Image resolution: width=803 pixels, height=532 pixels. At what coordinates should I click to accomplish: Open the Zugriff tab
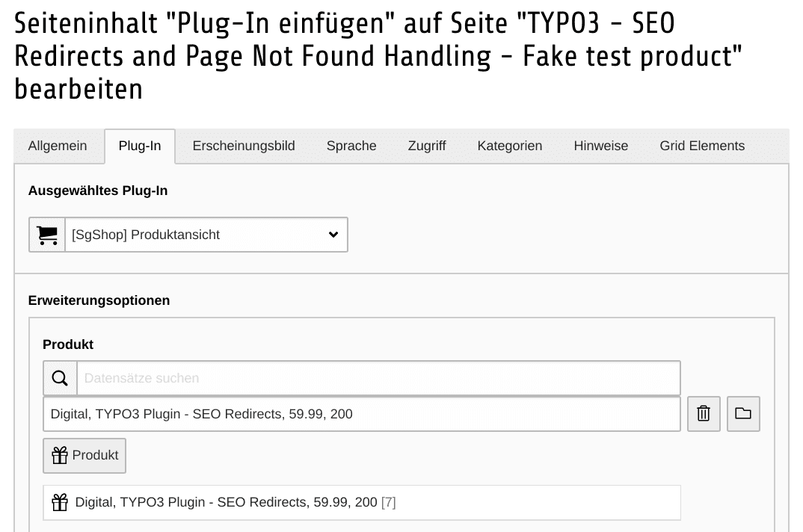tap(427, 146)
